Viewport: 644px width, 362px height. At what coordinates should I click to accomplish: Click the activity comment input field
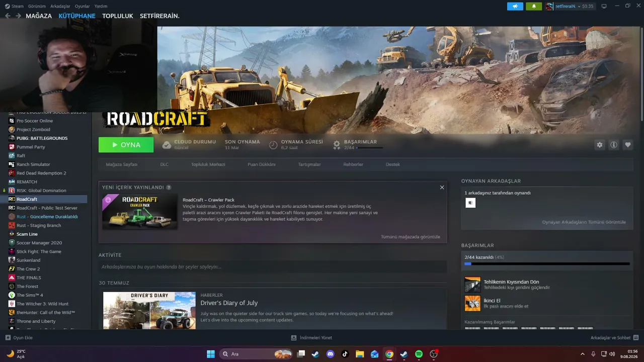[273, 267]
